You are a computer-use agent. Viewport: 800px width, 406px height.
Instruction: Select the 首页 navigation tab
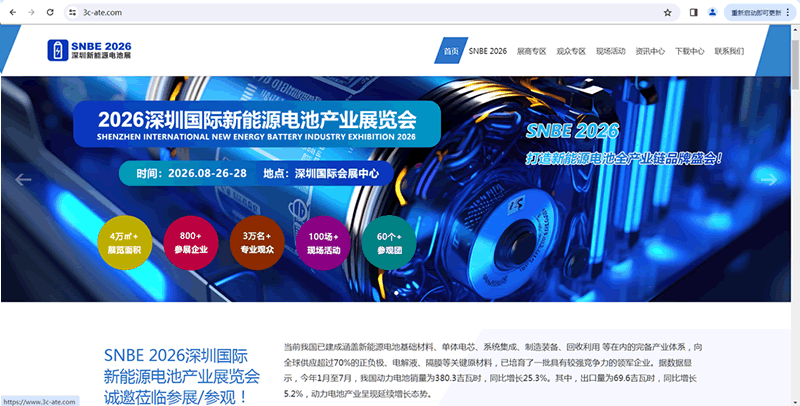coord(450,50)
